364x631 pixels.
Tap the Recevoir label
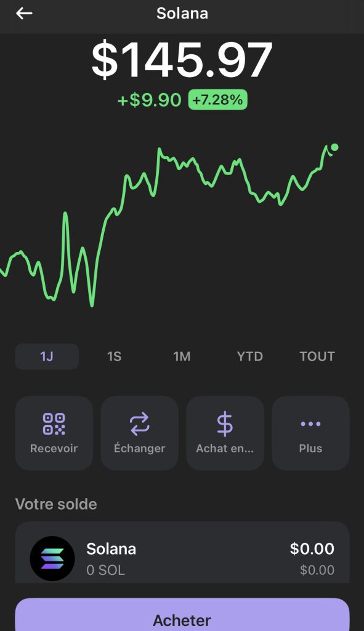point(54,449)
